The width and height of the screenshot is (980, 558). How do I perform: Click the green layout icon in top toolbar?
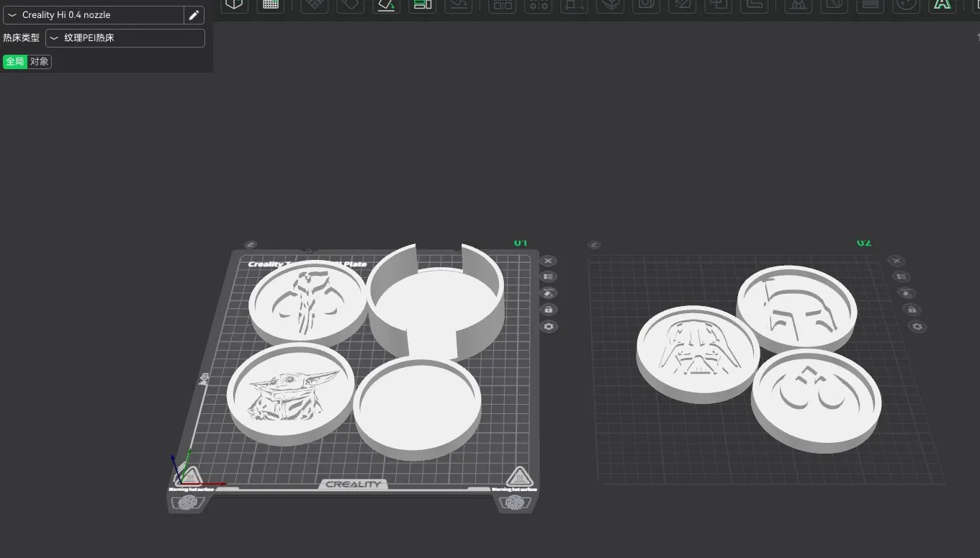[x=423, y=4]
